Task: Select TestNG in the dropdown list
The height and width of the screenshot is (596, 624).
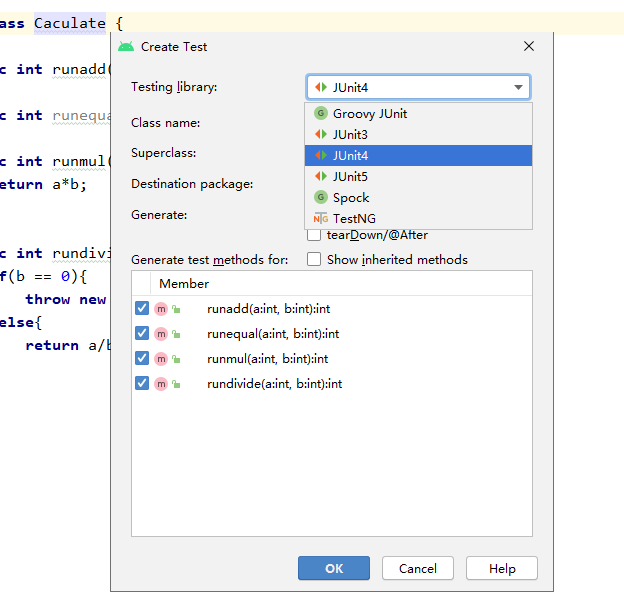Action: (x=418, y=218)
